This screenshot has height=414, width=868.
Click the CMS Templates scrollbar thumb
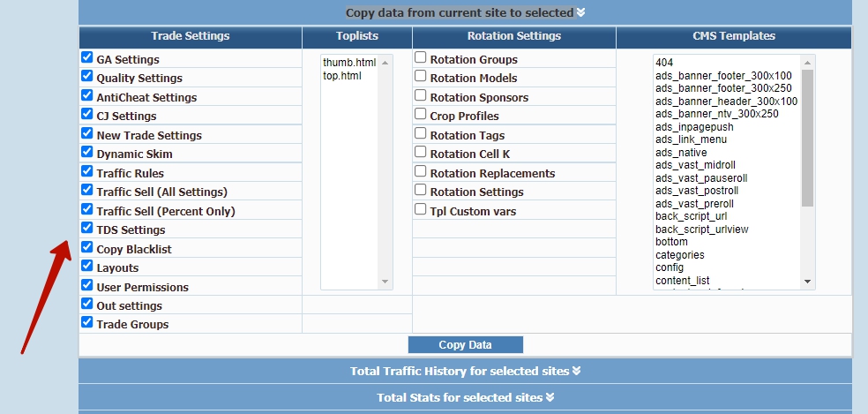tap(807, 138)
